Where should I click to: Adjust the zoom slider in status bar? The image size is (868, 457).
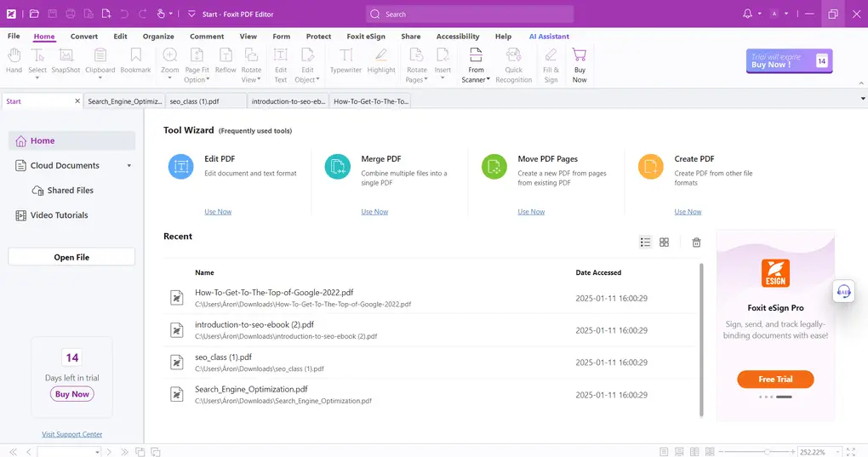[767, 452]
